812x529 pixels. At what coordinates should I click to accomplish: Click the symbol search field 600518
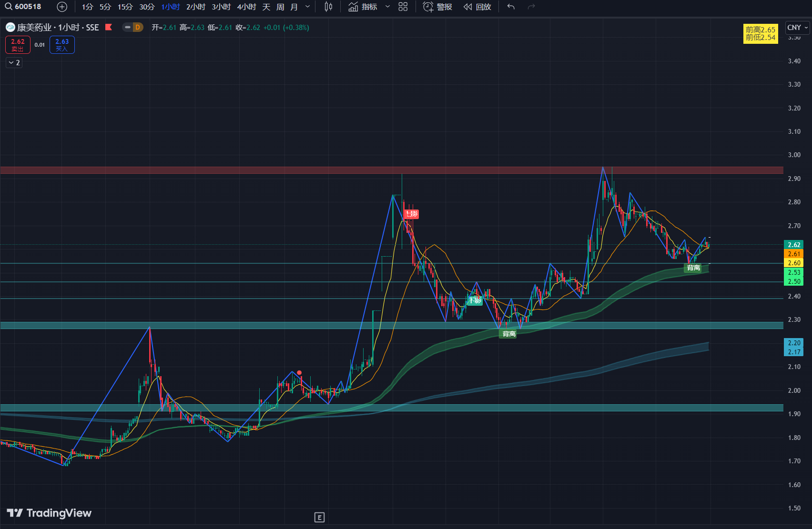pyautogui.click(x=24, y=7)
